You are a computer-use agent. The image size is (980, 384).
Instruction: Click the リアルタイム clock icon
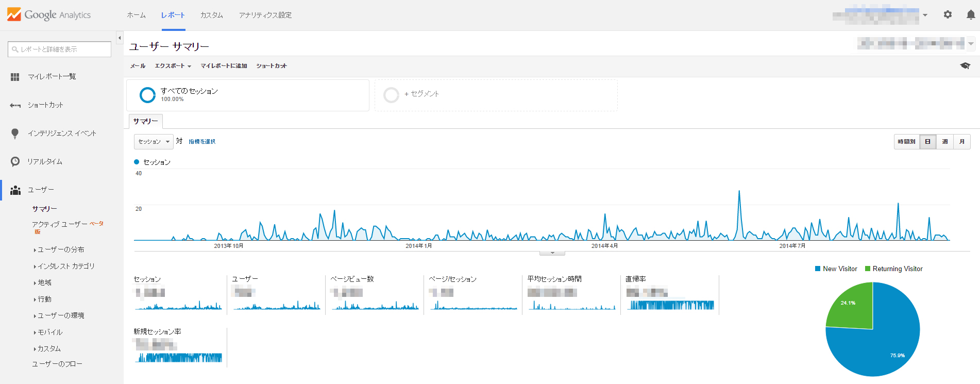(15, 162)
